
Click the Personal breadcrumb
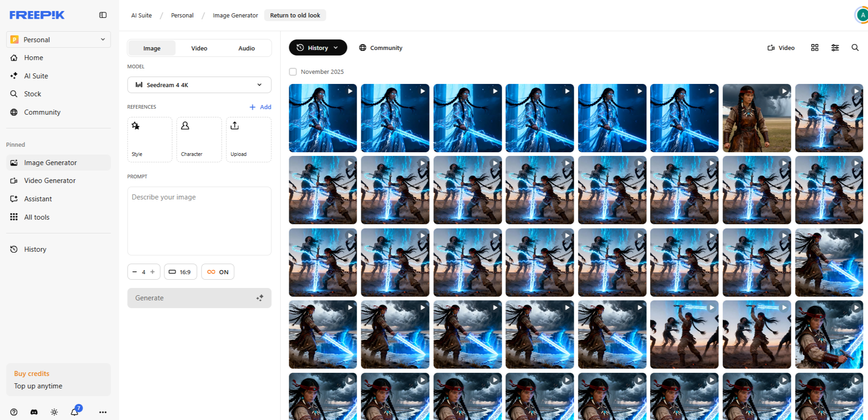(x=182, y=16)
